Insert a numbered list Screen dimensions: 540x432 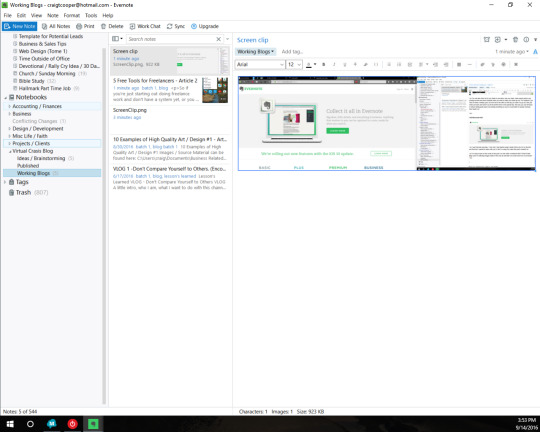pyautogui.click(x=399, y=64)
